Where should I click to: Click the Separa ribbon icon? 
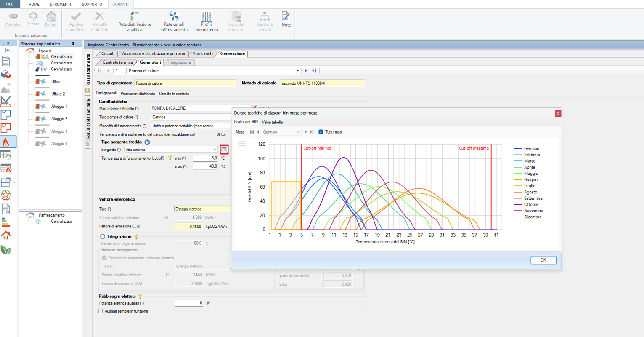pos(33,19)
